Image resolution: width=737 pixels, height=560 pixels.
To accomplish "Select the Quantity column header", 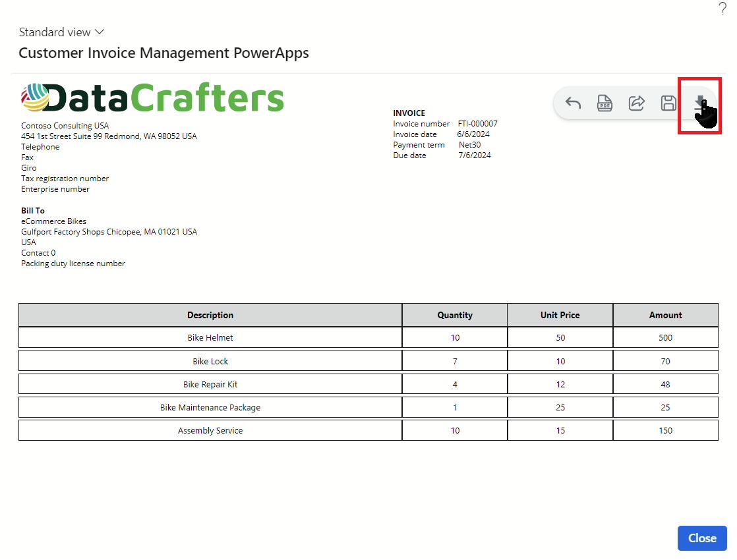I will (x=455, y=315).
